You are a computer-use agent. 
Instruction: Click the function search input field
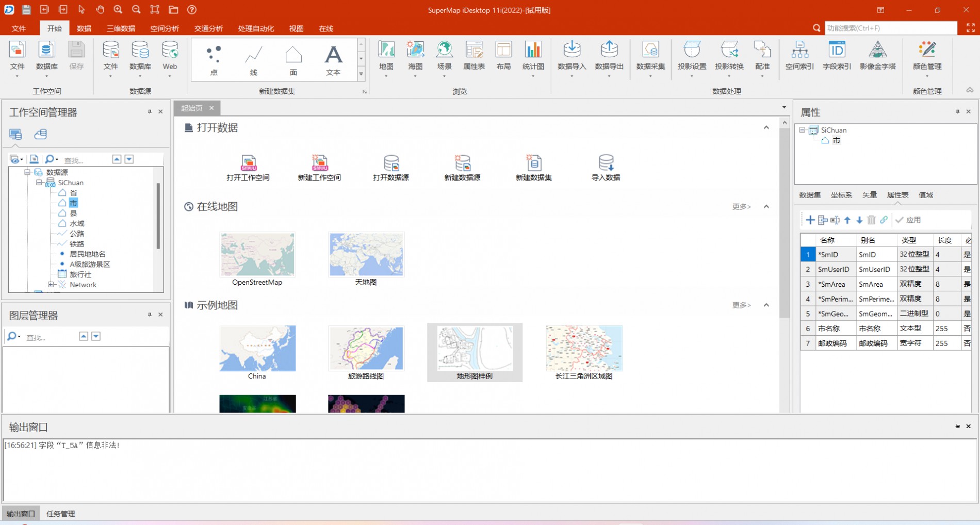[890, 28]
